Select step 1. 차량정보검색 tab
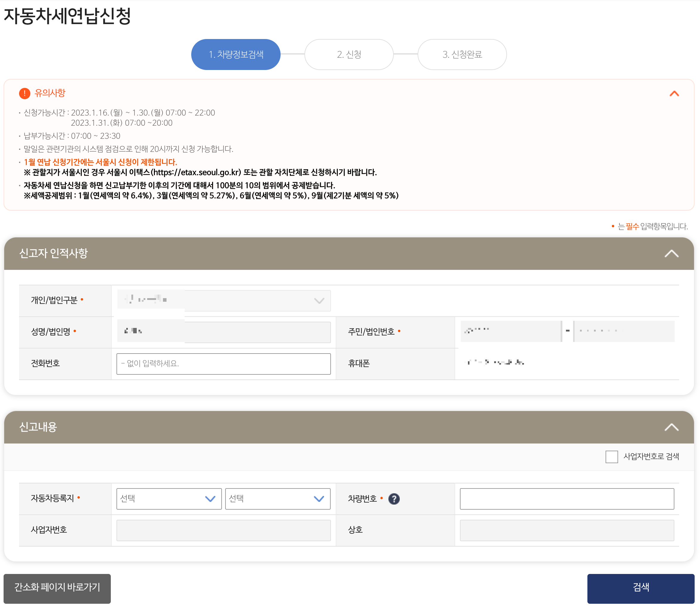Screen dimensions: 700x610 (x=236, y=55)
